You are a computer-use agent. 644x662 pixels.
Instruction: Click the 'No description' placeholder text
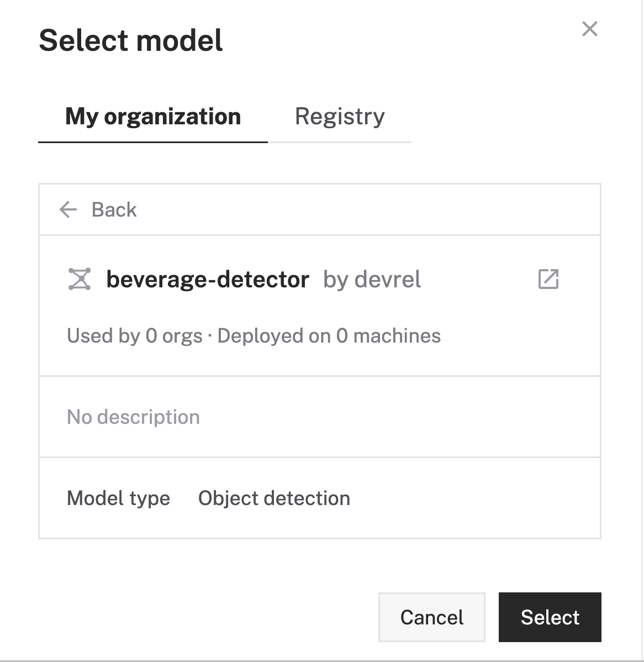[x=133, y=417]
